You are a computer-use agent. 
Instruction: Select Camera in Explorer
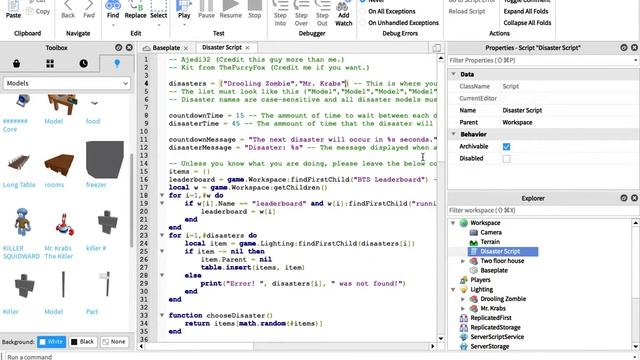491,232
